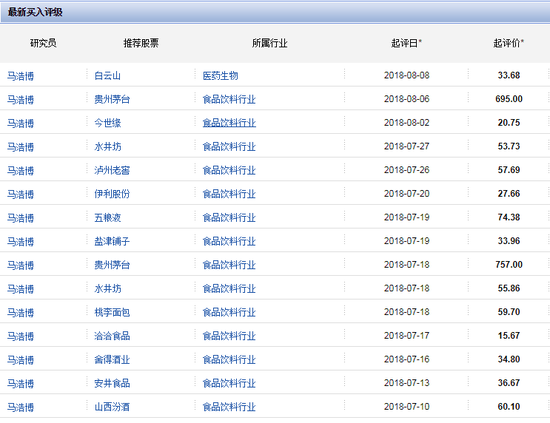The width and height of the screenshot is (550, 423).
Task: Click 食品饮料行业 in the 洽洽食品 row
Action: (229, 336)
